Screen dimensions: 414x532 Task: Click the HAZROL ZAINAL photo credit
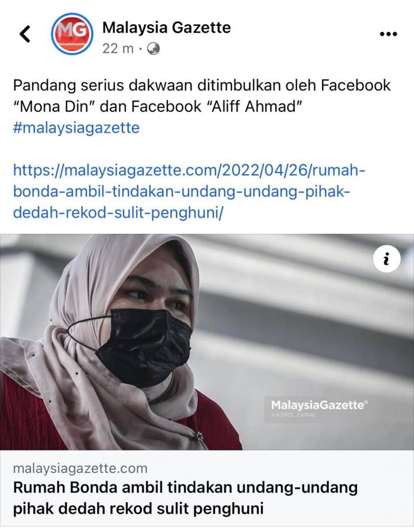click(x=294, y=415)
